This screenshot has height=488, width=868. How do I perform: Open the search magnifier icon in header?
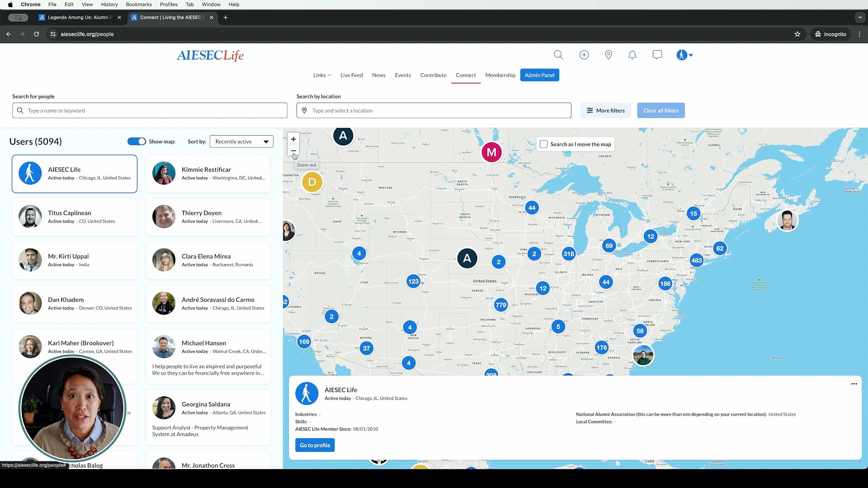tap(558, 55)
